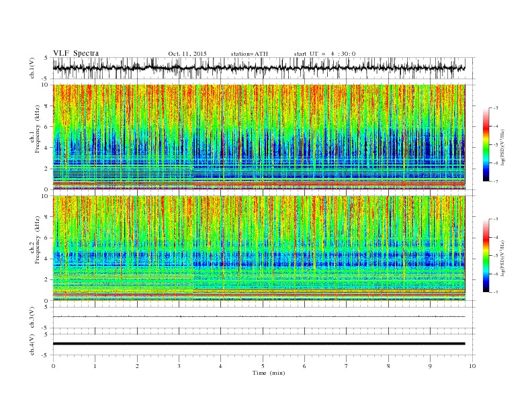Viewport: 532px width, 411px height.
Task: Click the 'VLF Spectra' title text
Action: [x=76, y=53]
